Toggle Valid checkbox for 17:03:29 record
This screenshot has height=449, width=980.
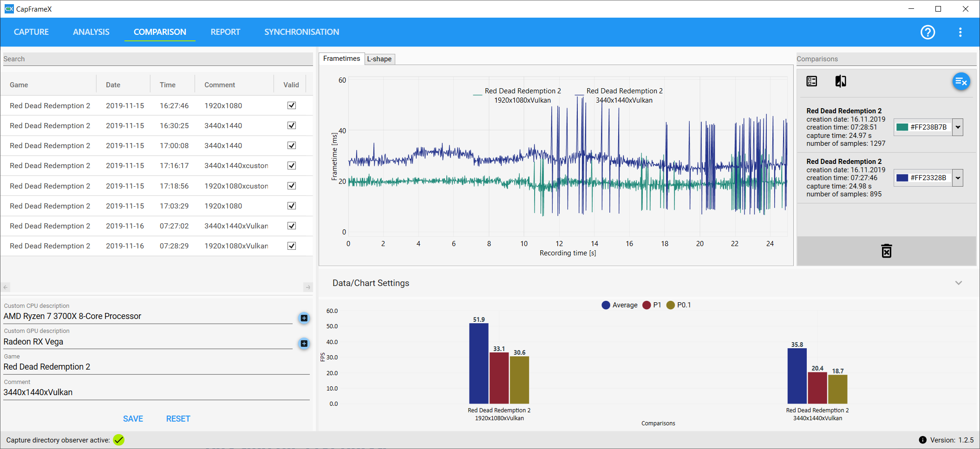pyautogui.click(x=292, y=206)
